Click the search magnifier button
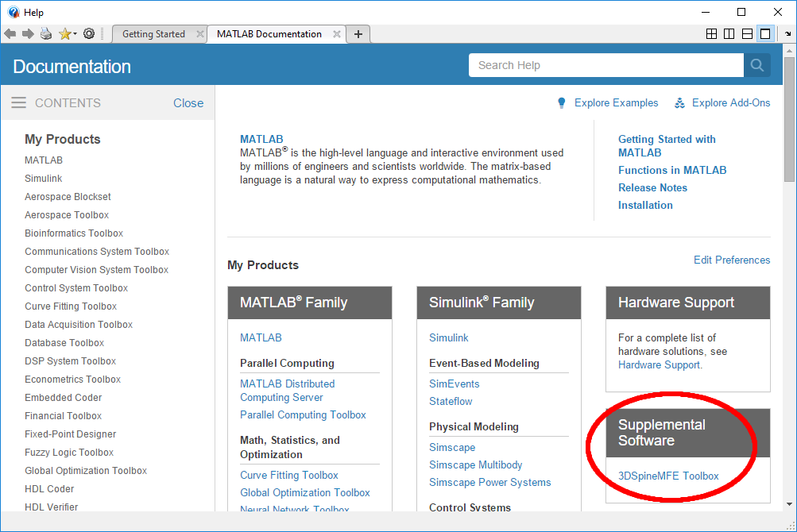Image resolution: width=797 pixels, height=532 pixels. (x=756, y=65)
